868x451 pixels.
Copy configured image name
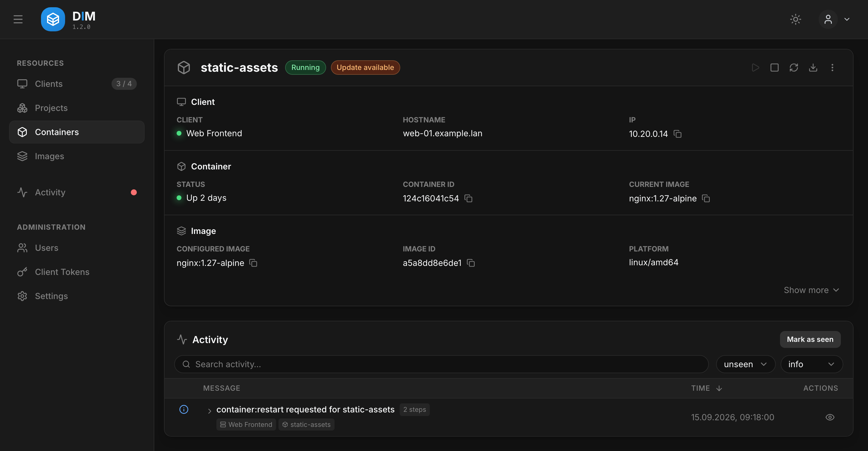point(253,263)
